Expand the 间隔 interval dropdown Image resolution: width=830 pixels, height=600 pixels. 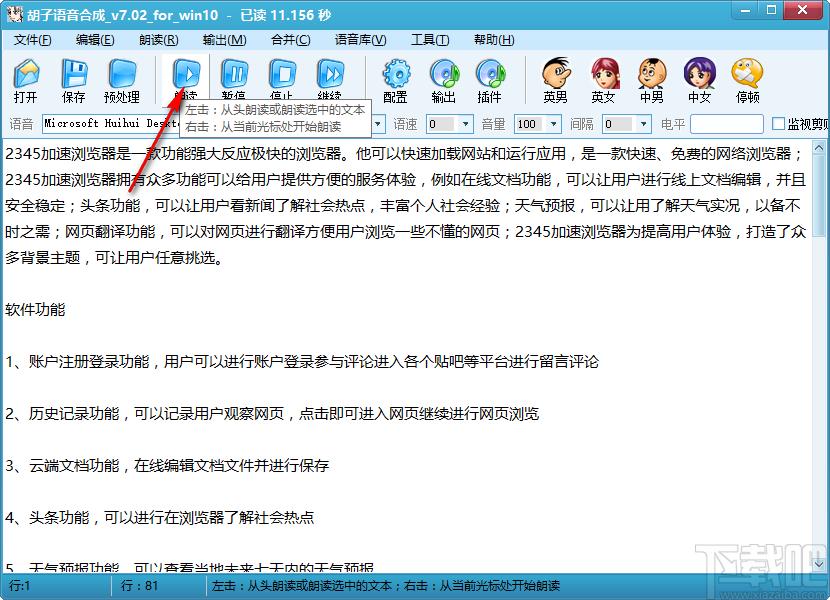643,124
